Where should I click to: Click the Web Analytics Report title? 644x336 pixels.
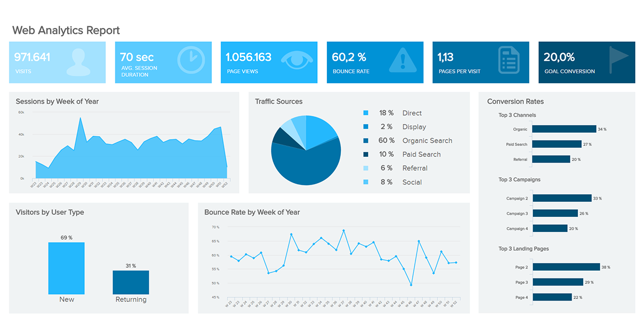65,30
